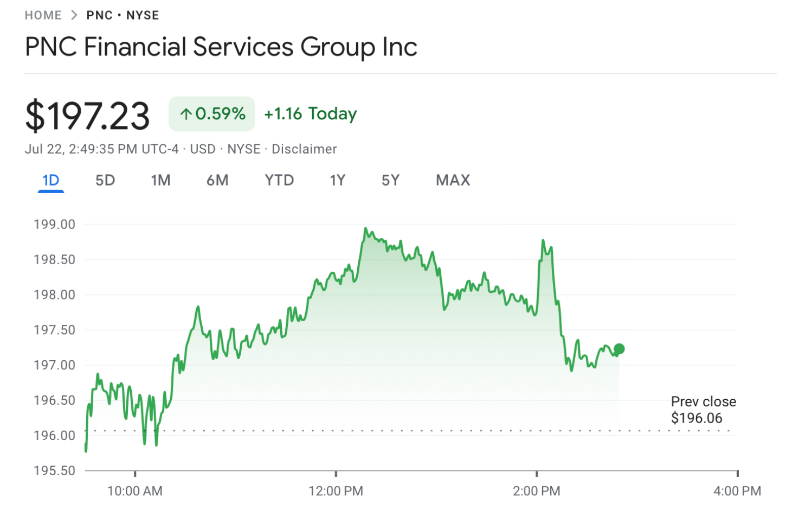
Task: Select the 5Y chart range
Action: point(390,181)
